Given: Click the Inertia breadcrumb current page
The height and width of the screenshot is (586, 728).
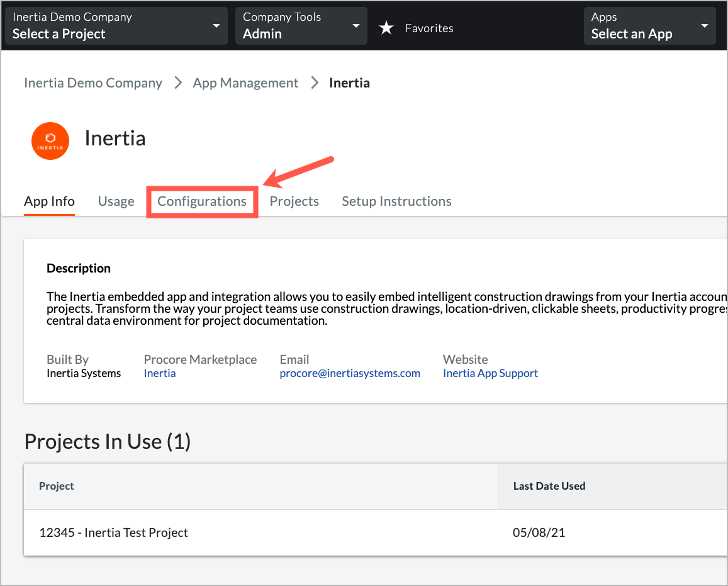Looking at the screenshot, I should click(x=350, y=83).
